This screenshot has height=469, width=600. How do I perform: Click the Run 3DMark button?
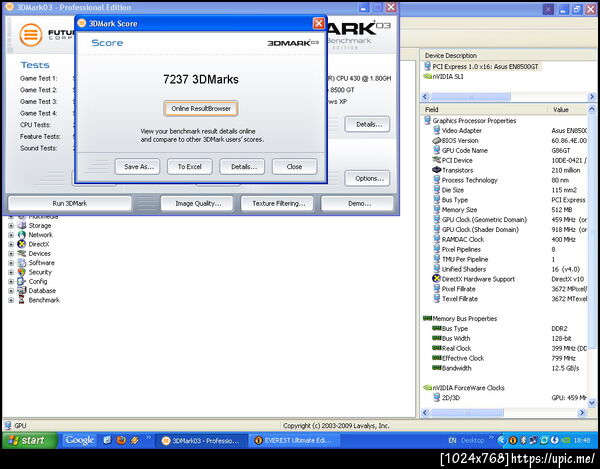[x=70, y=204]
